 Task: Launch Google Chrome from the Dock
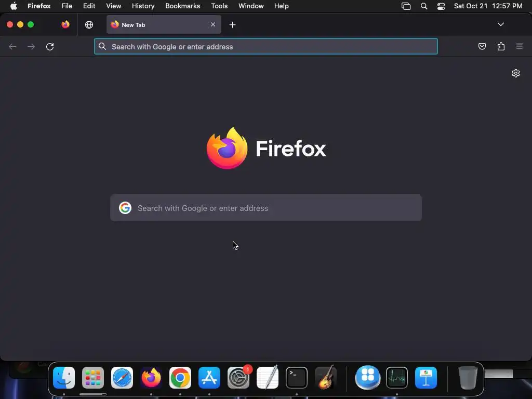pyautogui.click(x=180, y=378)
